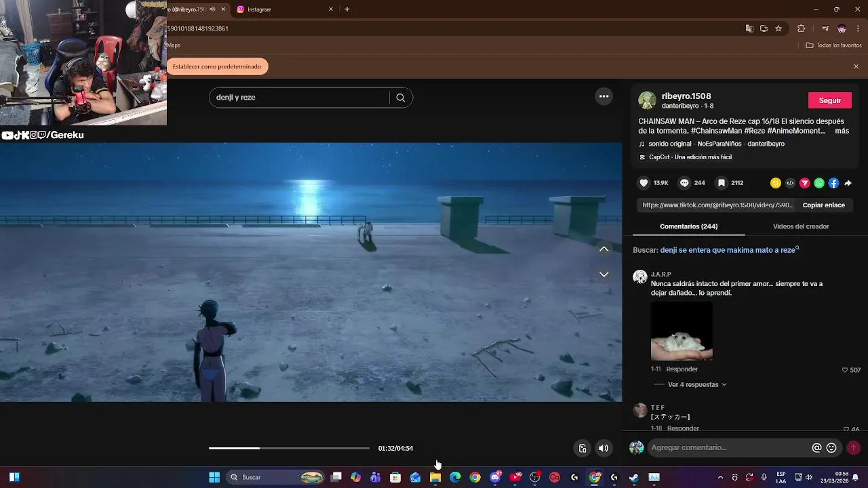Image resolution: width=868 pixels, height=488 pixels.
Task: Dismiss the default browser infobar
Action: tap(856, 66)
